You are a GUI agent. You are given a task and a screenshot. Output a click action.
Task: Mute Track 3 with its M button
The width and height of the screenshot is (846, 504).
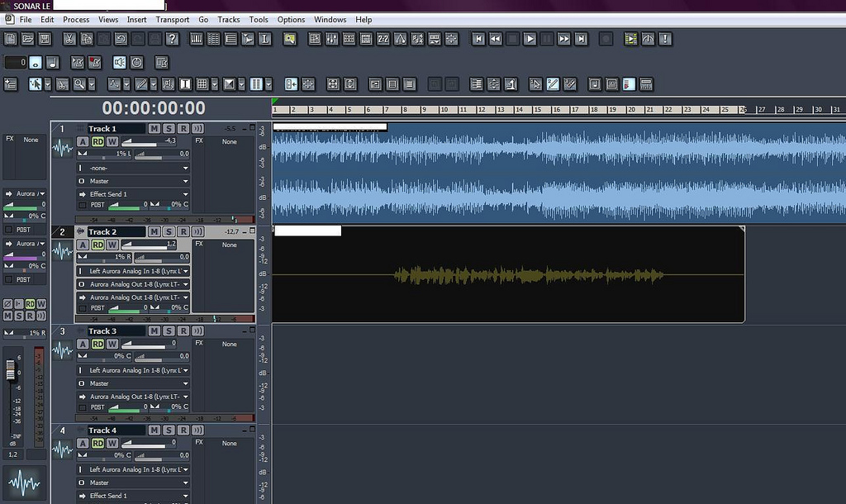pos(154,330)
